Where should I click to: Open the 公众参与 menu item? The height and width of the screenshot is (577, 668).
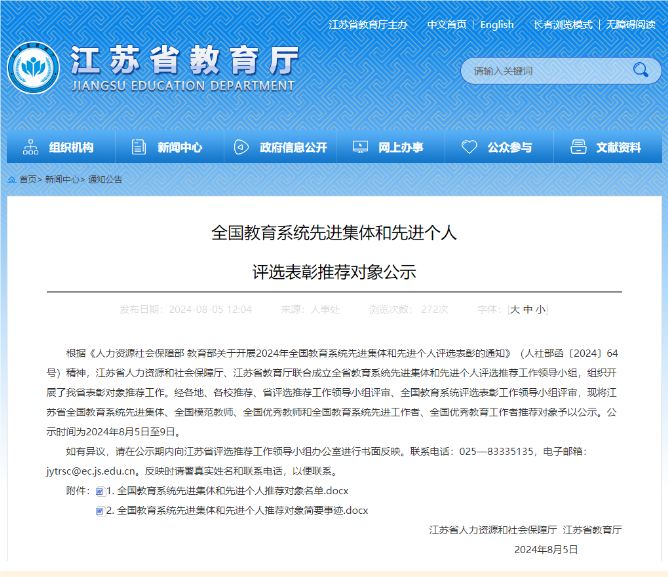[x=509, y=147]
